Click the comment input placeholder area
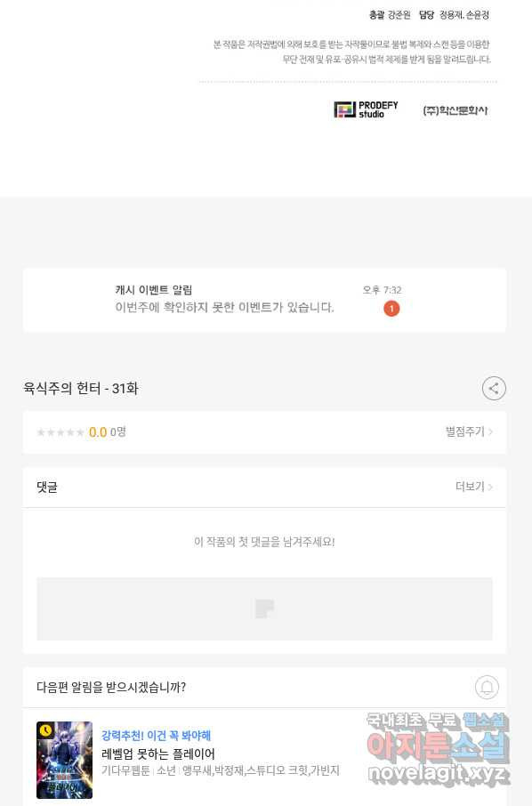This screenshot has width=532, height=806. (265, 609)
